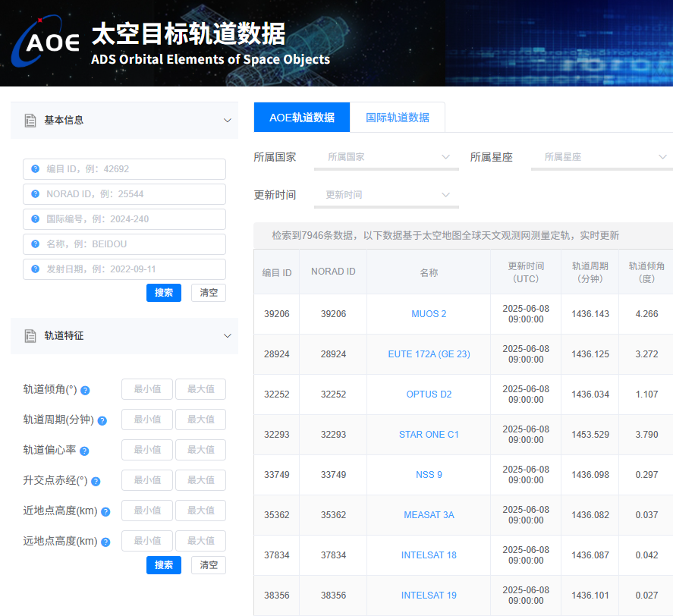Image resolution: width=673 pixels, height=616 pixels.
Task: Click 远地点高度 最小值 field
Action: 147,541
